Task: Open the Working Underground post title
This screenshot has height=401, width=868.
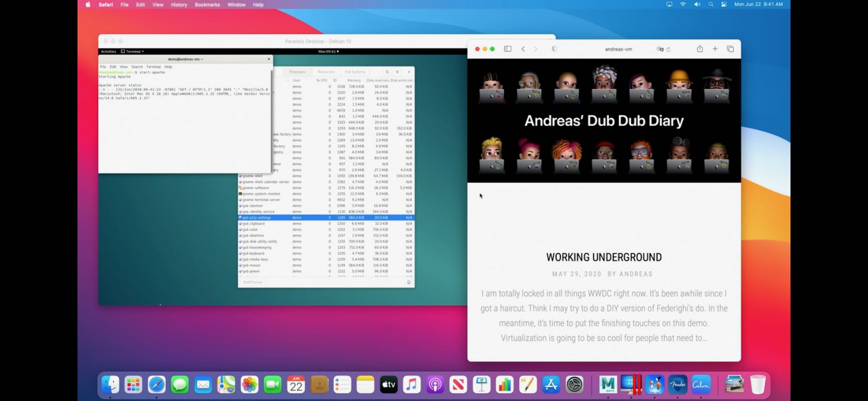Action: pyautogui.click(x=604, y=257)
